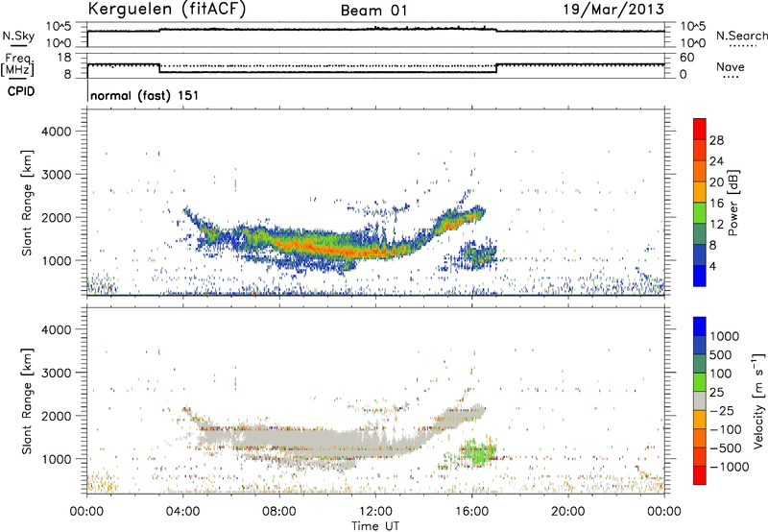
Task: Click the 2000 km tick on the velocity panel
Action: point(56,416)
